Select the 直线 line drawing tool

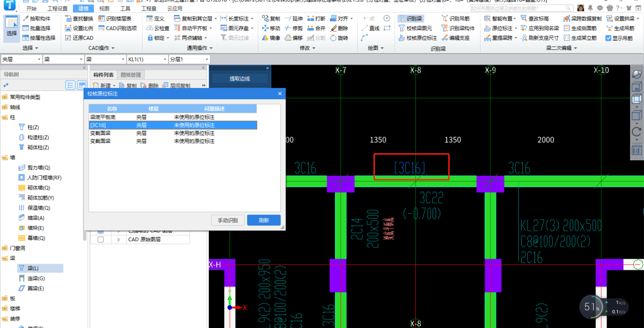[370, 28]
